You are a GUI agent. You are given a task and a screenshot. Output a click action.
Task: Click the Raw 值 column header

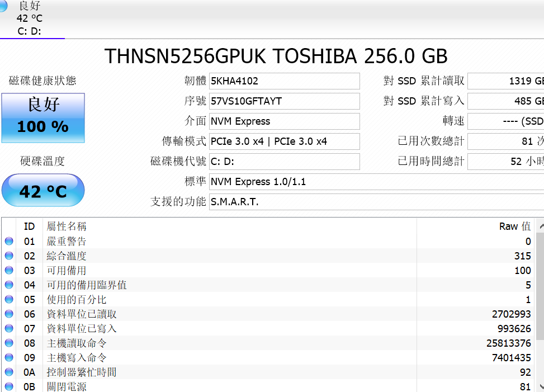[476, 226]
